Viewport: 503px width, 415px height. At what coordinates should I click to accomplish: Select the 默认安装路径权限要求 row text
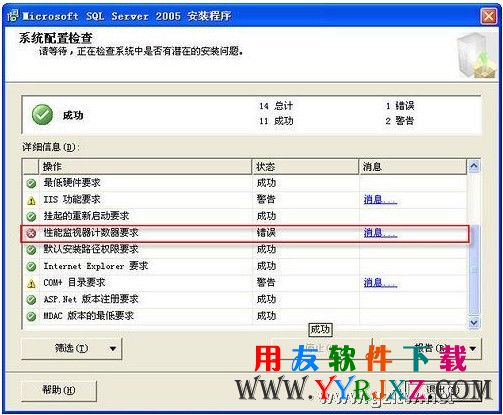coord(91,249)
